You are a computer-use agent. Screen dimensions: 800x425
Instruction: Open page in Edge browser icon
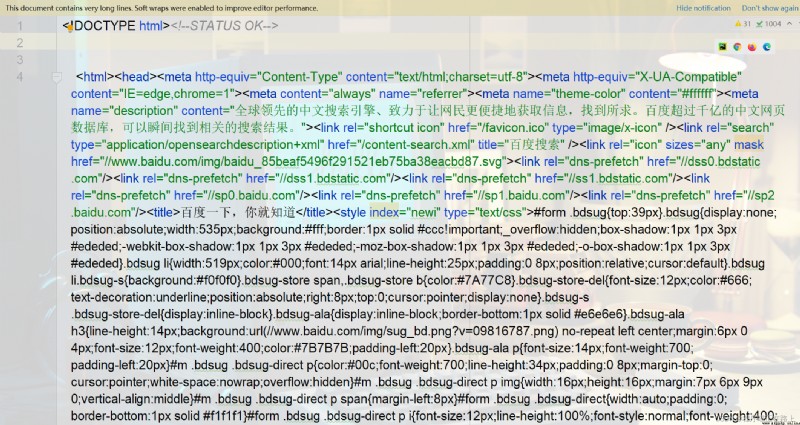click(767, 47)
